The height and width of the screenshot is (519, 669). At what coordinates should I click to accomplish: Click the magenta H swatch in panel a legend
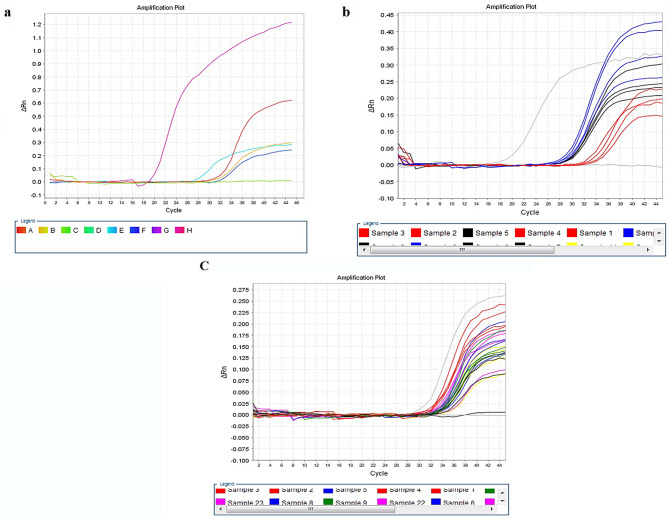180,230
